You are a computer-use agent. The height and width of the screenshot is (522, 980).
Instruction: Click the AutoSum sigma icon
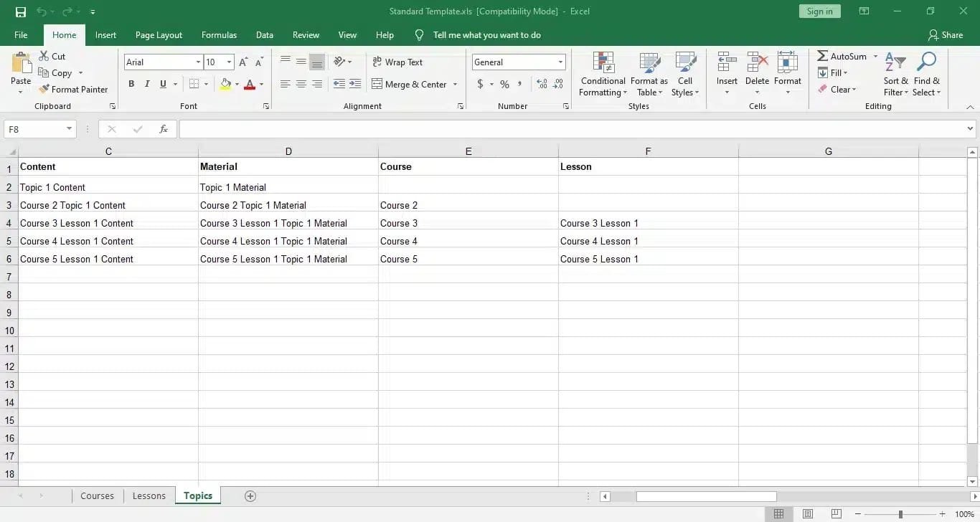pos(823,56)
